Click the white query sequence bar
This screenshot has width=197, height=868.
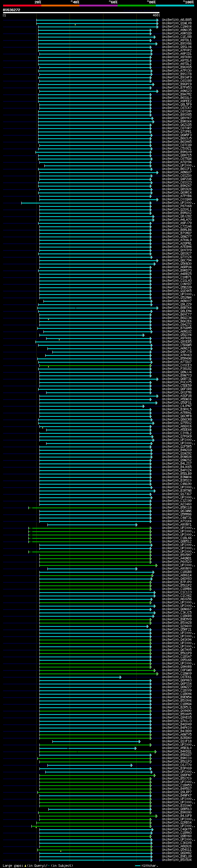point(81,13)
